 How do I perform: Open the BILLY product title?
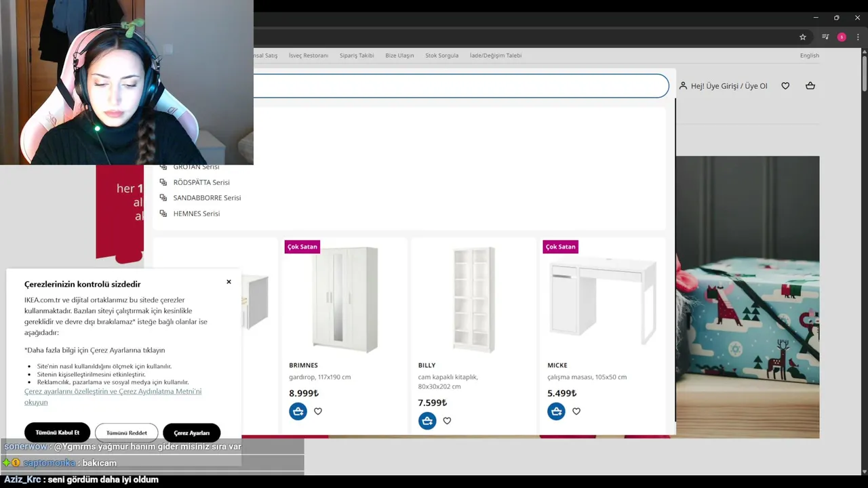click(x=427, y=365)
